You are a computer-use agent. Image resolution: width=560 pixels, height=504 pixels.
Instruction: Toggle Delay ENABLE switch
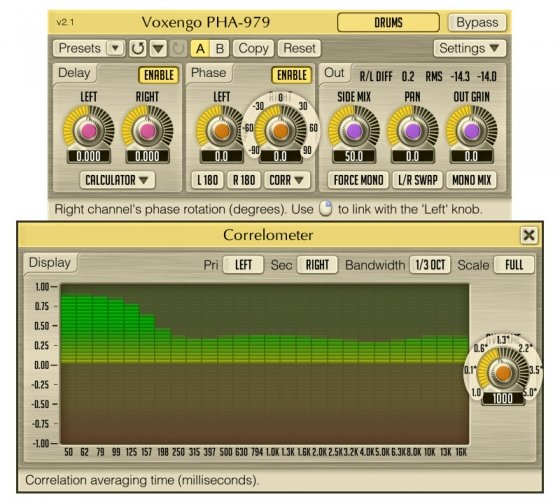coord(159,75)
